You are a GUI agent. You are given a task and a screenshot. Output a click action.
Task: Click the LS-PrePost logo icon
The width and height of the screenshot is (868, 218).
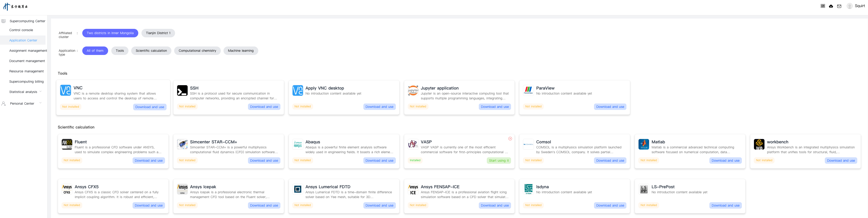(x=644, y=189)
